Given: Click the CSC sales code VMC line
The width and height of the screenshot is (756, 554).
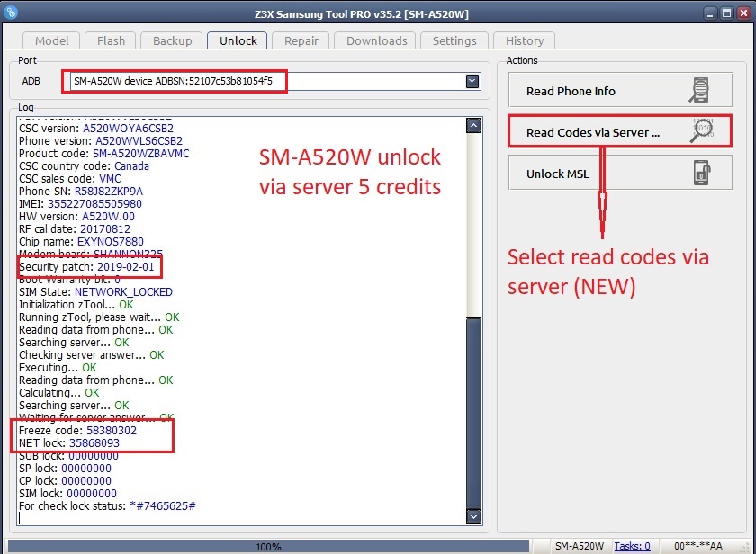Looking at the screenshot, I should (70, 178).
